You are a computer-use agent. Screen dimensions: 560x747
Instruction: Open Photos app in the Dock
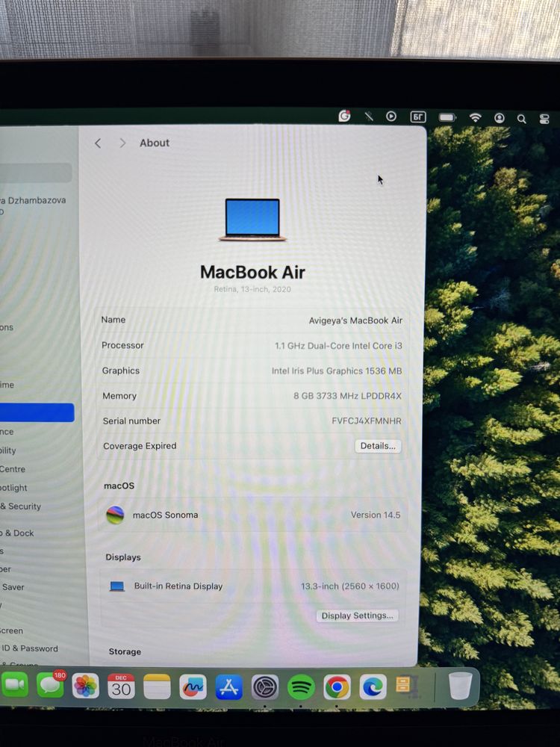[86, 686]
